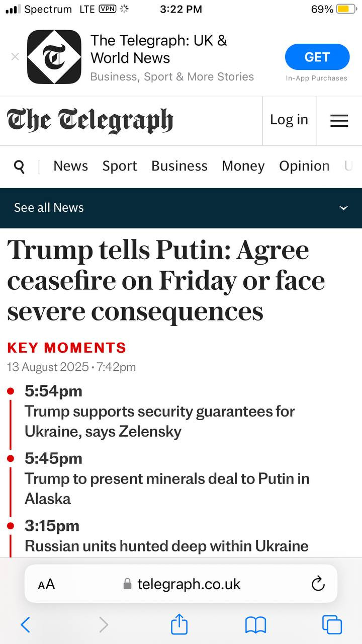362x644 pixels.
Task: Open Safari AA text size menu
Action: 46,584
